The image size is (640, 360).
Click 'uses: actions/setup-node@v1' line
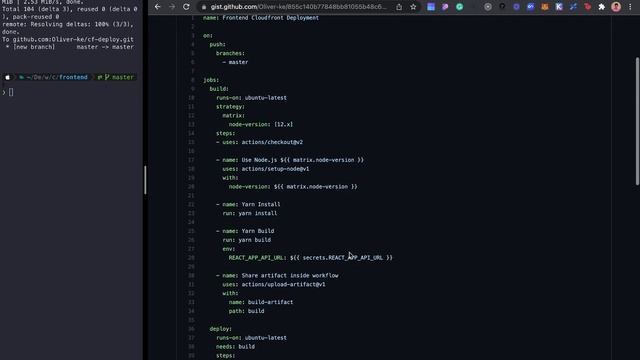(266, 169)
